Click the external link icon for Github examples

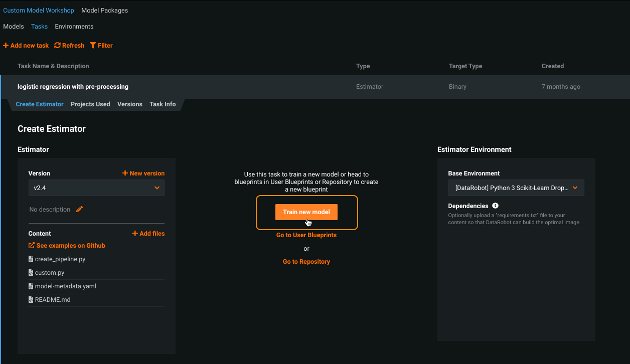(x=32, y=246)
